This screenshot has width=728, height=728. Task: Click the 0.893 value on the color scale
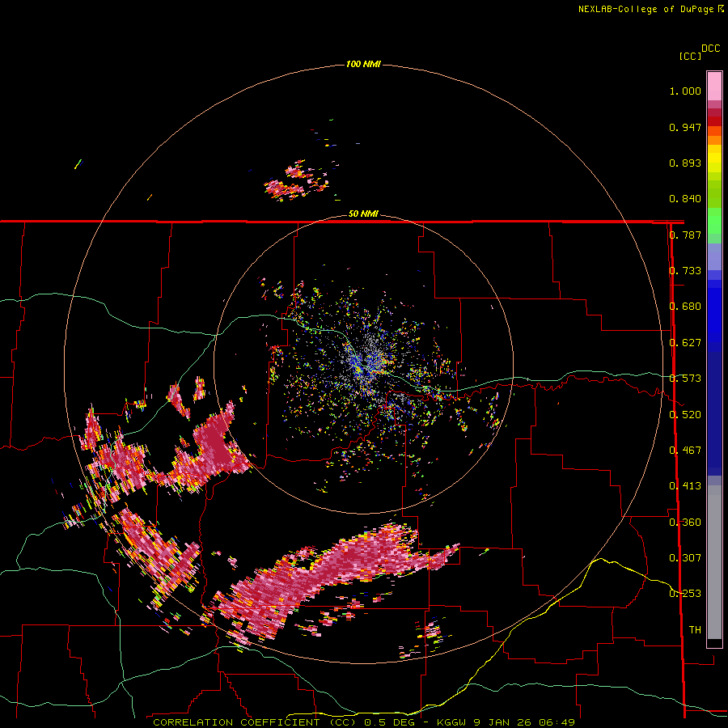pos(685,163)
